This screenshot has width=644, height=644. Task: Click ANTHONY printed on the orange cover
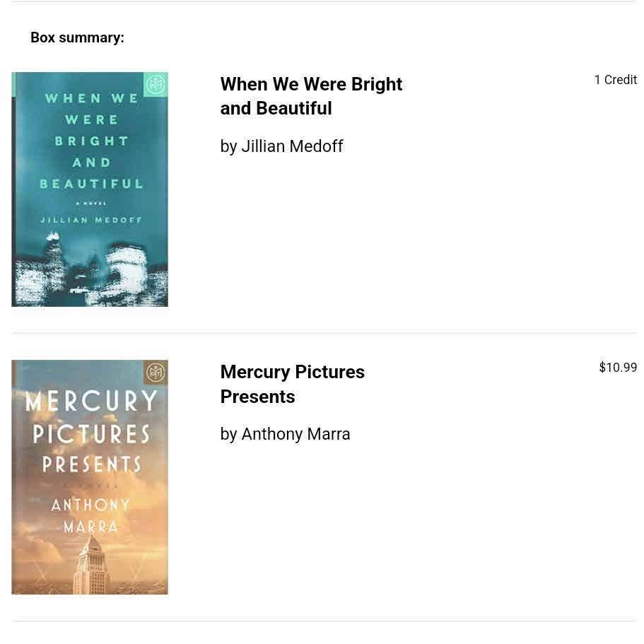[x=90, y=505]
